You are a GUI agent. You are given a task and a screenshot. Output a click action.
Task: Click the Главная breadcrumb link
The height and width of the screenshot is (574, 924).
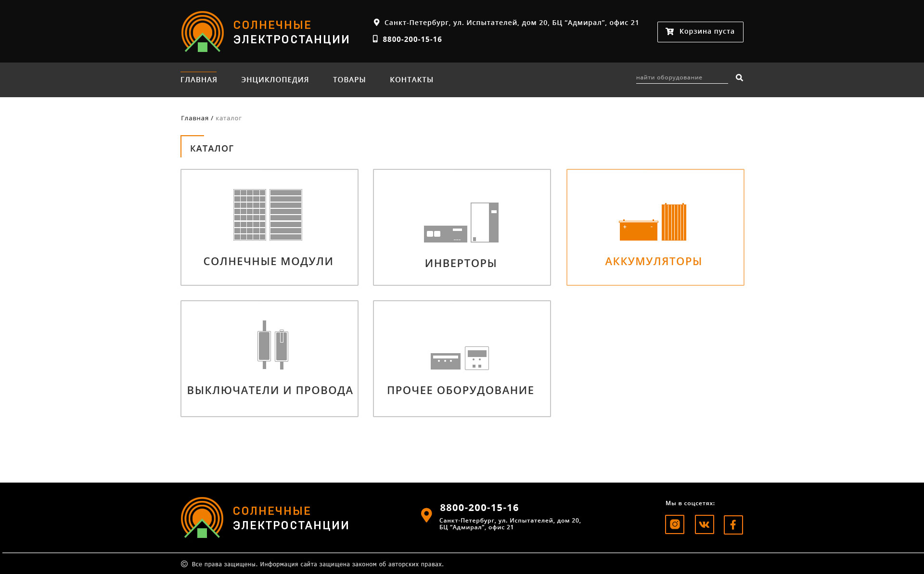click(194, 118)
